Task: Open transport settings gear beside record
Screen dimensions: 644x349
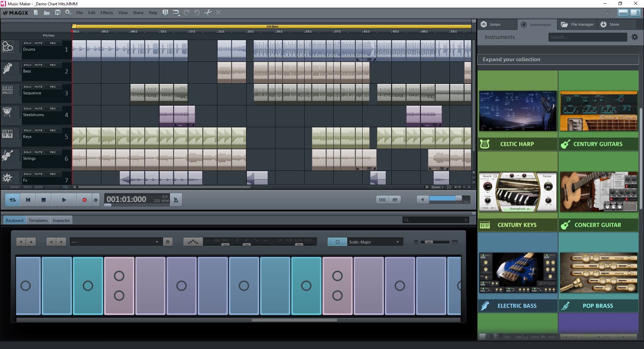Action: 96,200
